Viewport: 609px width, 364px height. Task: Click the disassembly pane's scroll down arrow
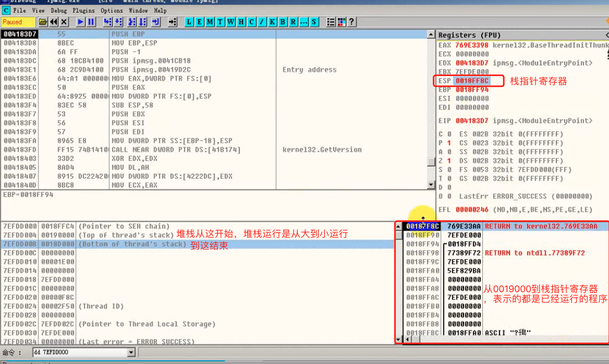point(431,185)
